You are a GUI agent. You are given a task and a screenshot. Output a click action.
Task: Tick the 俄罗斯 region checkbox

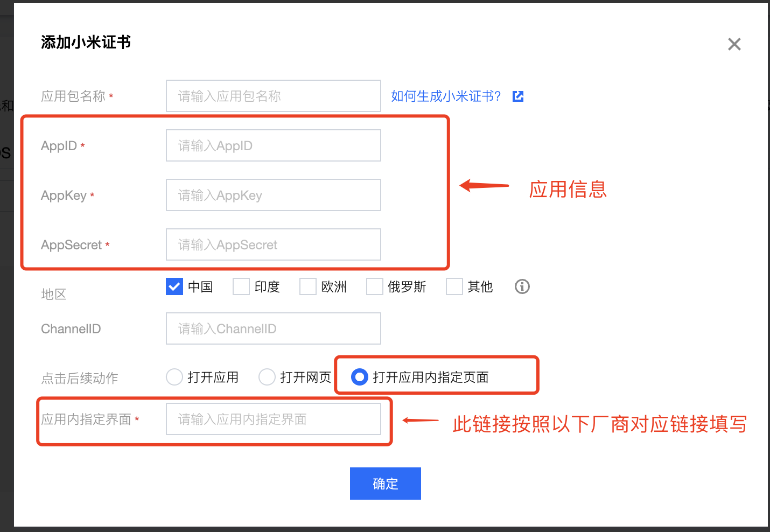375,286
